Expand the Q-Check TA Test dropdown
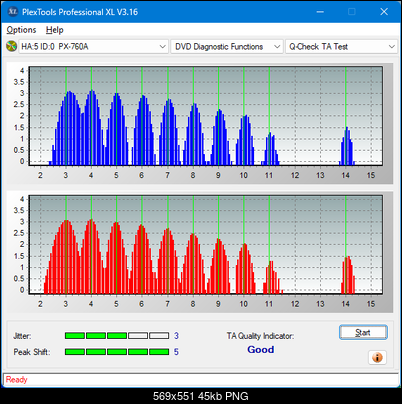 click(x=341, y=47)
